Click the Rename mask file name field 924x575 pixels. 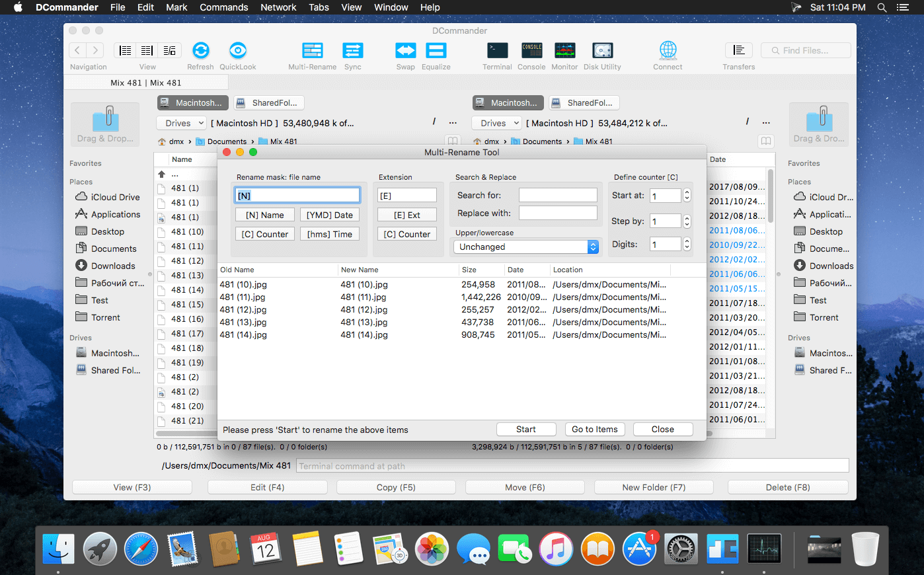click(297, 195)
